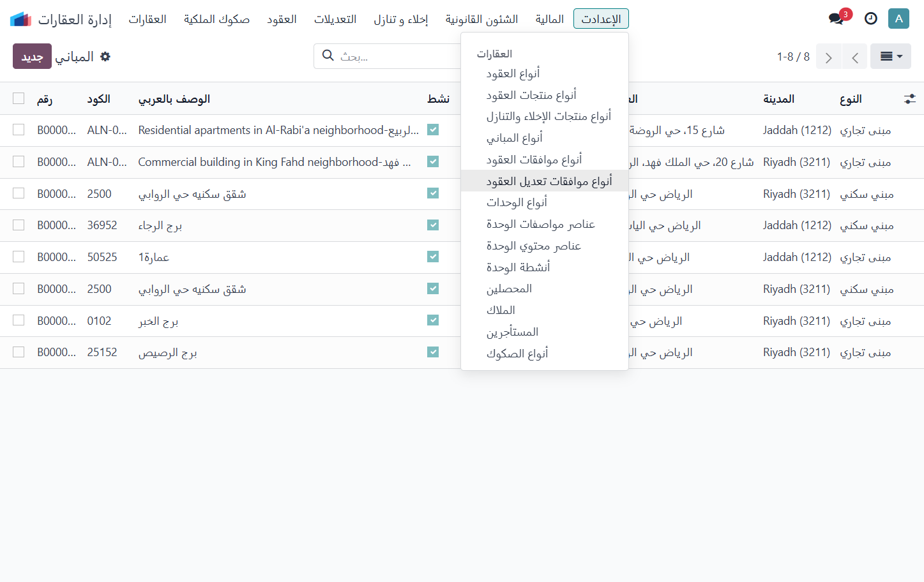Screen dimensions: 924x582
Task: Click the search magnifier icon
Action: tap(328, 56)
